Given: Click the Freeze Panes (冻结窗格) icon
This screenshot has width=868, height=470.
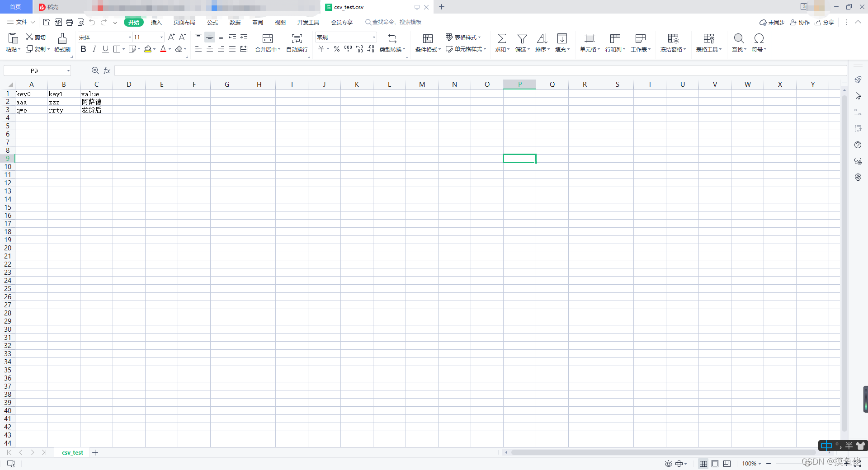Looking at the screenshot, I should click(x=673, y=38).
